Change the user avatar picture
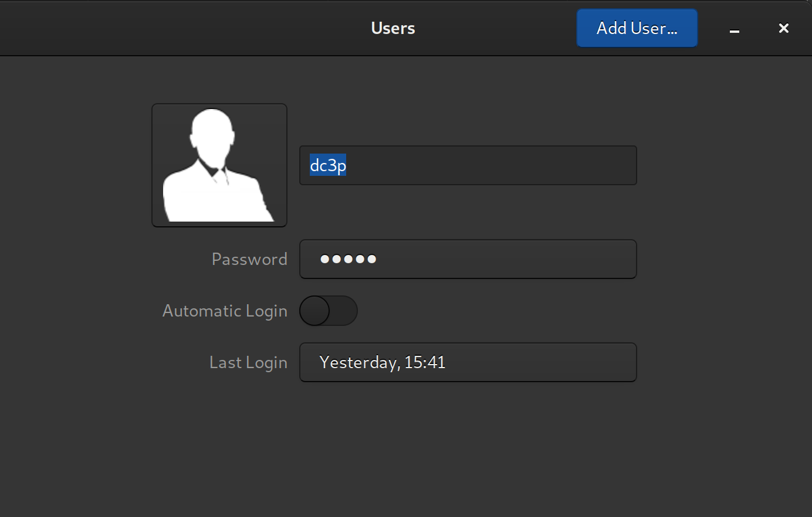812x517 pixels. pos(219,165)
